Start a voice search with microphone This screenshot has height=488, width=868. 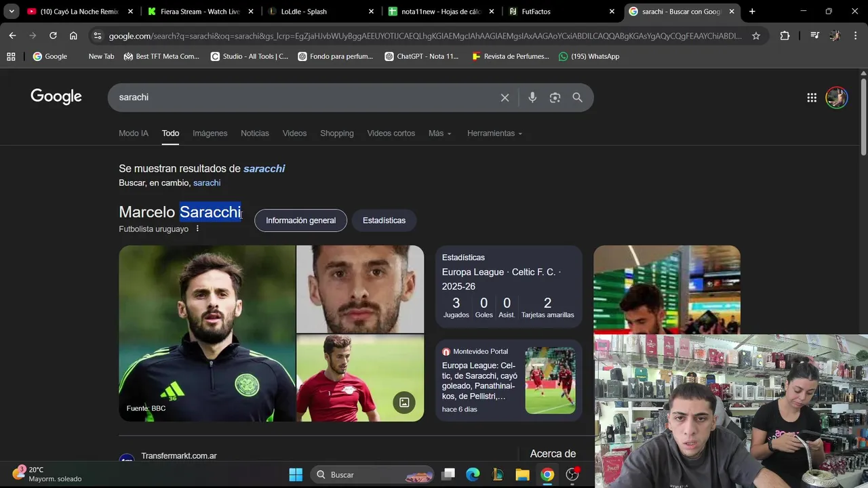[x=532, y=98]
